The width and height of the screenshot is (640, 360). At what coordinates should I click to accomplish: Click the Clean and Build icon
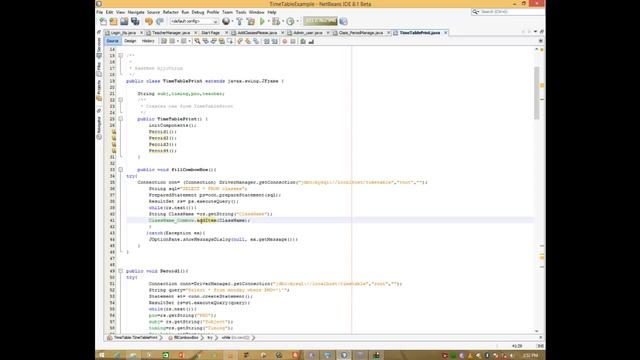click(251, 21)
